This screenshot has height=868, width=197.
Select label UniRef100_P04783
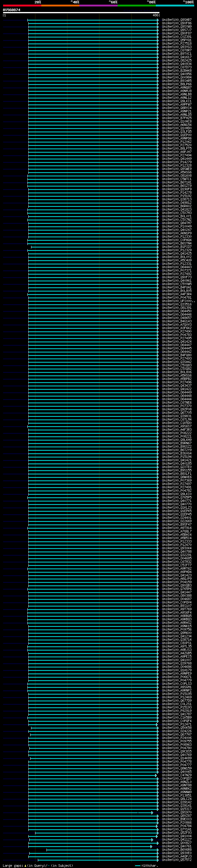coord(177,335)
